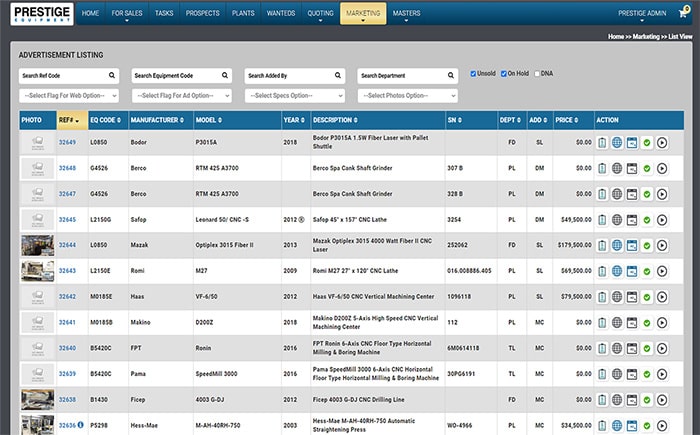Click ad window icon for ref 32644

point(632,245)
